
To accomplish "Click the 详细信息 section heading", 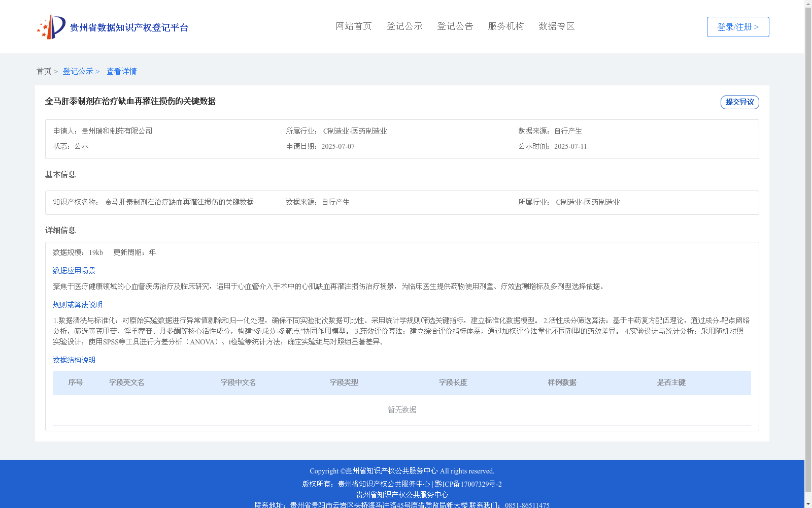I will point(60,230).
